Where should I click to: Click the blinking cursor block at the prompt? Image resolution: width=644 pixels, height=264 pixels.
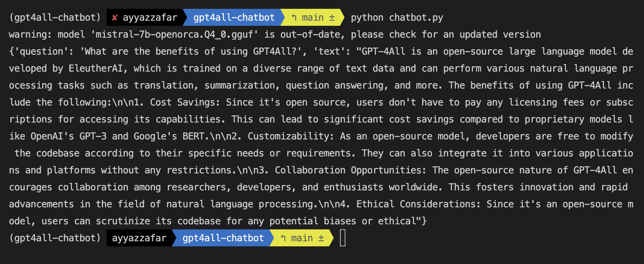tap(343, 238)
